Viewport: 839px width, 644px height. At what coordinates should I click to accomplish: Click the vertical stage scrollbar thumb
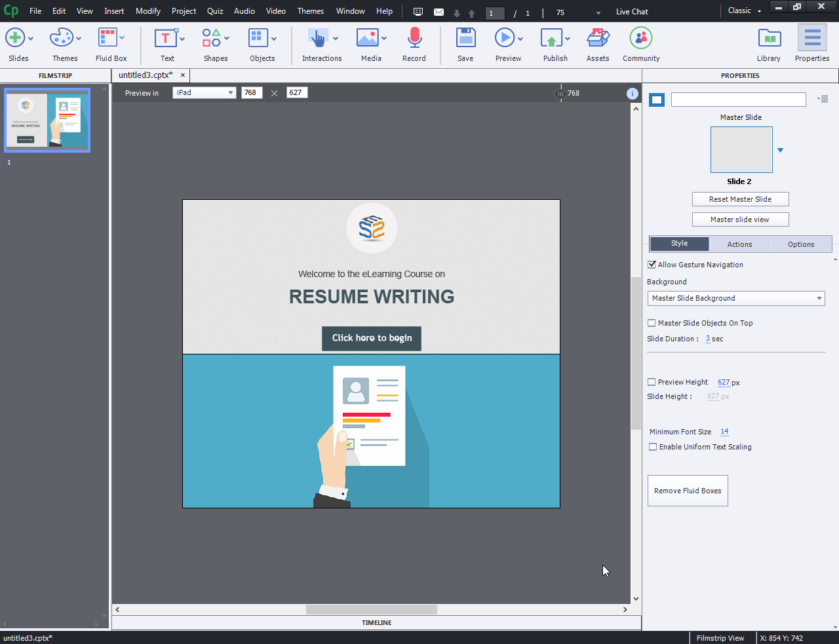pos(636,353)
